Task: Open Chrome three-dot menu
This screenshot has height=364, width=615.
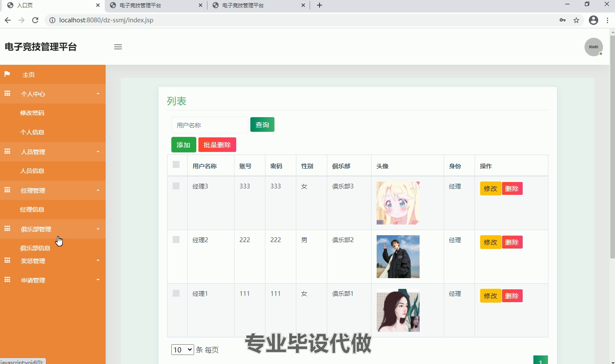Action: point(607,20)
